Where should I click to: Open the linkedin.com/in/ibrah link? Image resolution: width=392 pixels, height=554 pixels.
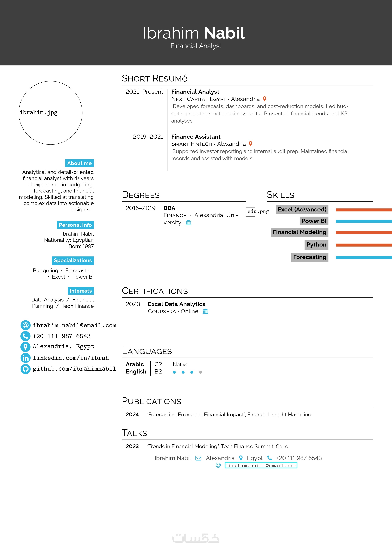tap(71, 358)
